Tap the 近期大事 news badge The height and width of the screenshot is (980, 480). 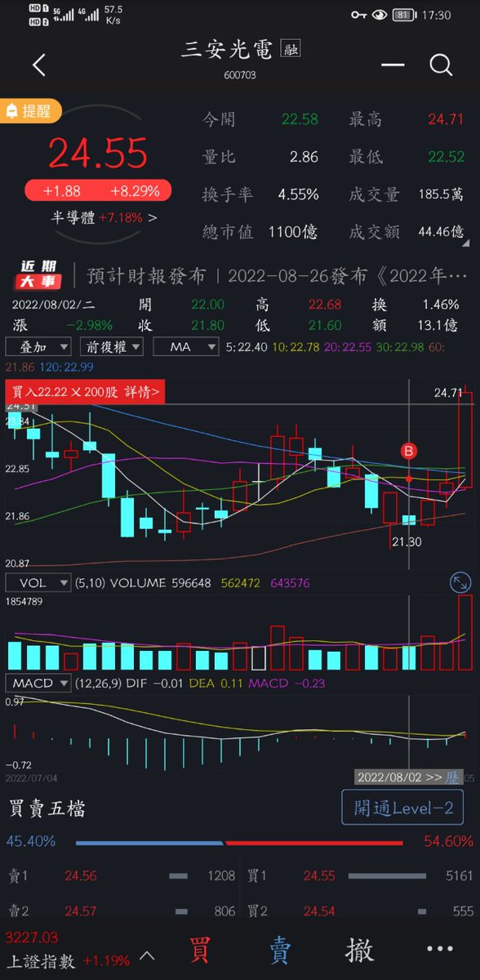pyautogui.click(x=38, y=275)
